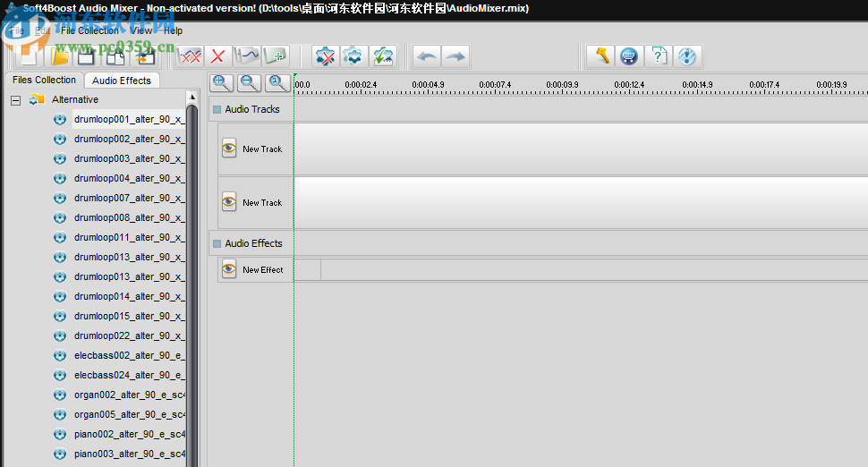Collapse the Audio Effects section in timeline
Viewport: 868px width, 467px height.
[217, 243]
